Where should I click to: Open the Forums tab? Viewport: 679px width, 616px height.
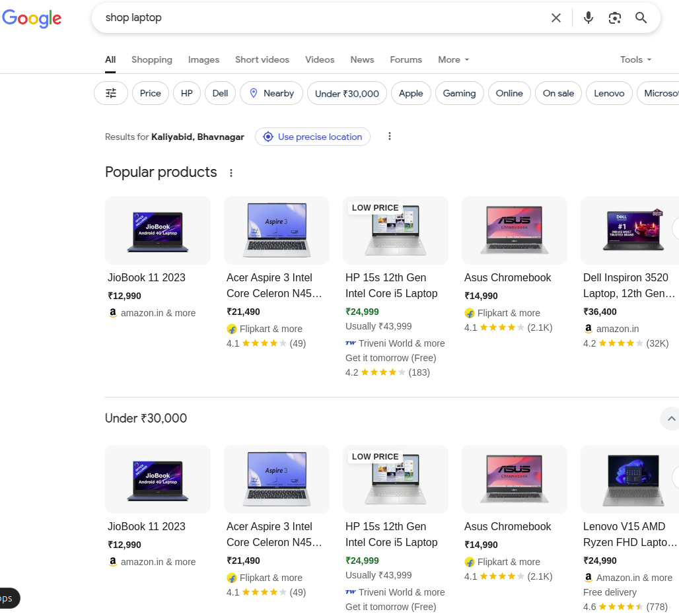406,59
